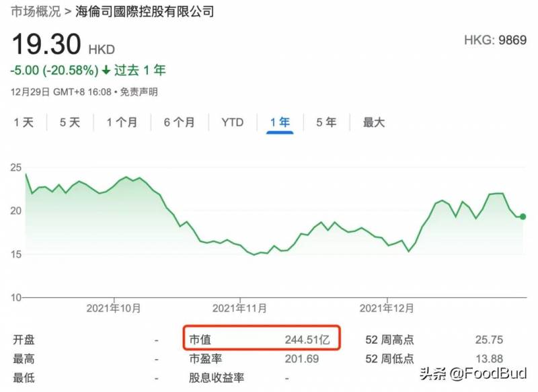Click the stock price 19.30
Viewport: 538px width, 392px height.
(x=46, y=44)
